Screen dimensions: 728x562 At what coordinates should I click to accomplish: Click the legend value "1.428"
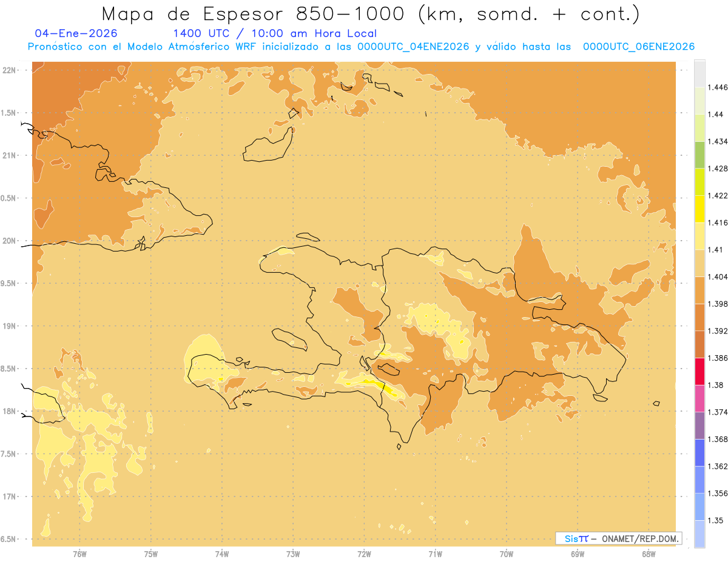pos(717,169)
